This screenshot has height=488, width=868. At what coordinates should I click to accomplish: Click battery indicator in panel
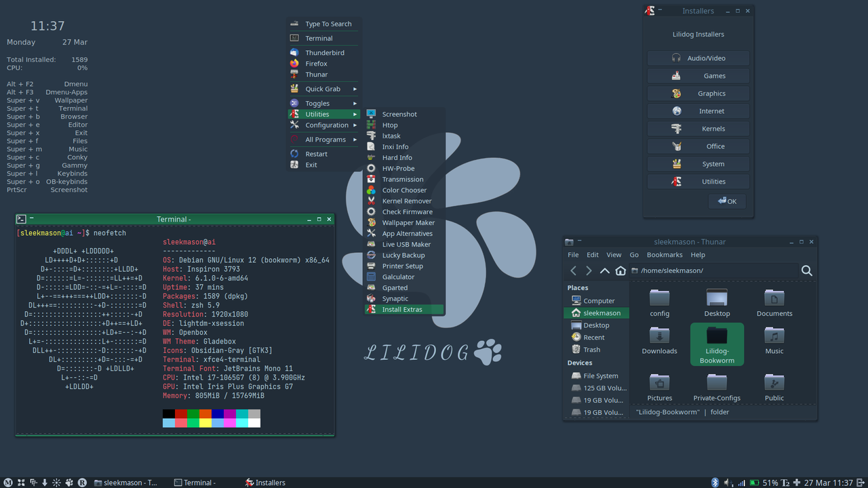[x=753, y=483]
